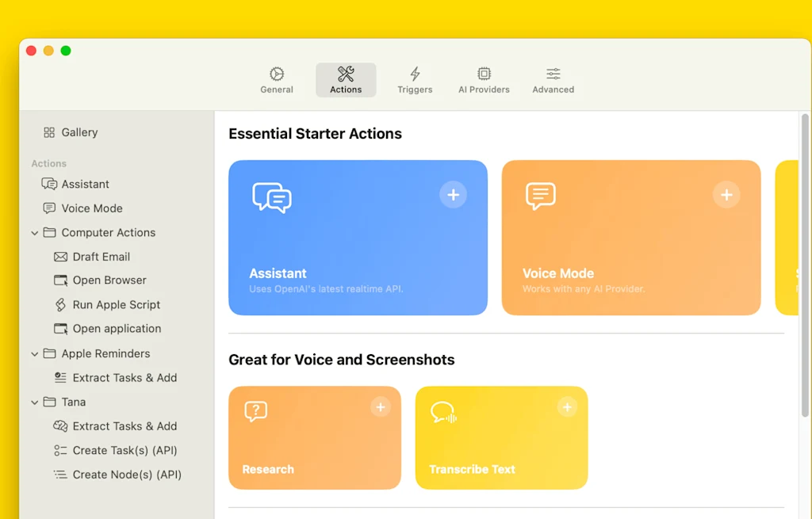Select the Open Browser action
This screenshot has height=519, width=812.
click(x=109, y=280)
